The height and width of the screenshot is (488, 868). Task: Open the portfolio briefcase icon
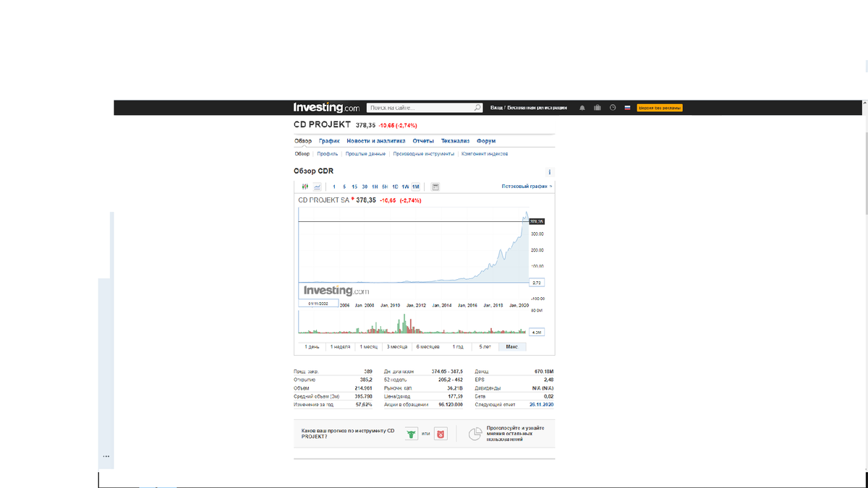coord(597,108)
